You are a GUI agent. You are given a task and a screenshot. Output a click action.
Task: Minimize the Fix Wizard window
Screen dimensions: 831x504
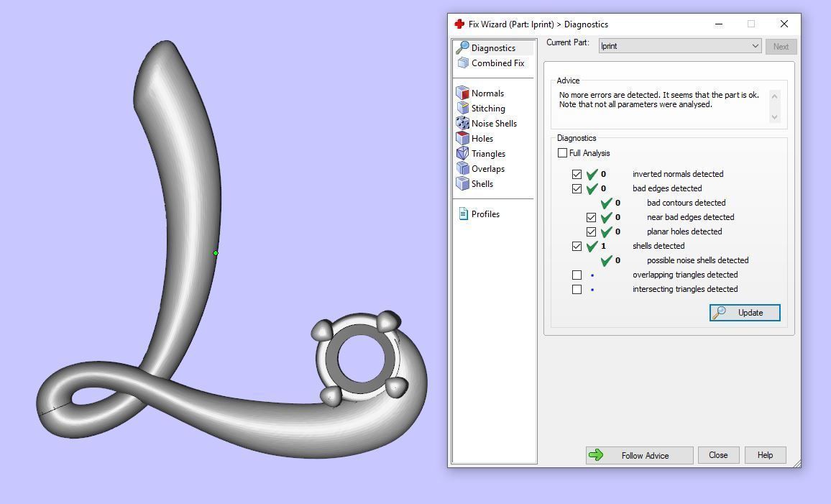tap(719, 24)
